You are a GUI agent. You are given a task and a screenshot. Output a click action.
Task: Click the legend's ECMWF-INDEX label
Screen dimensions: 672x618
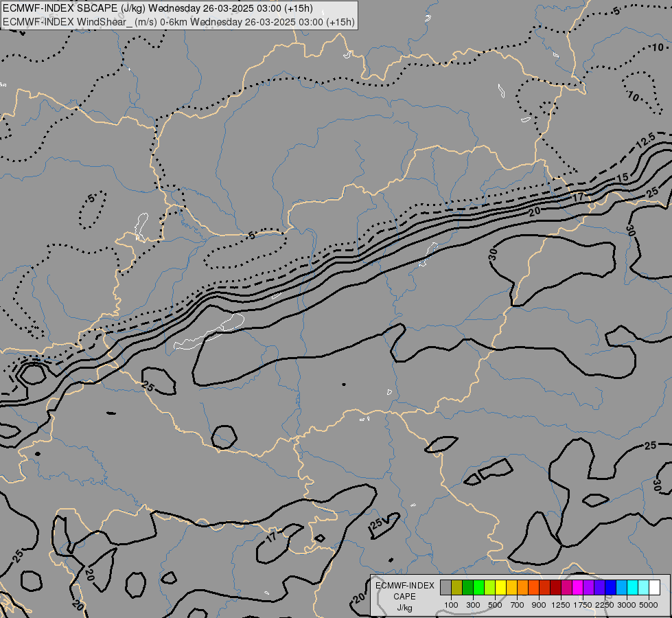pos(404,586)
